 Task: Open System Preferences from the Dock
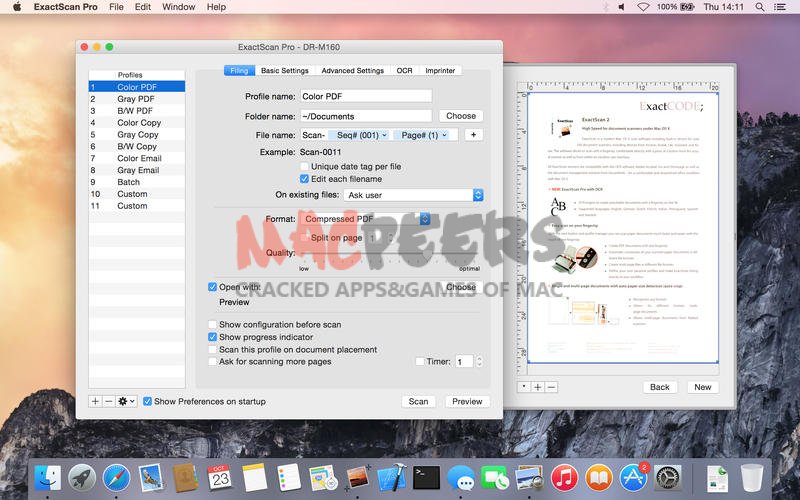(667, 478)
